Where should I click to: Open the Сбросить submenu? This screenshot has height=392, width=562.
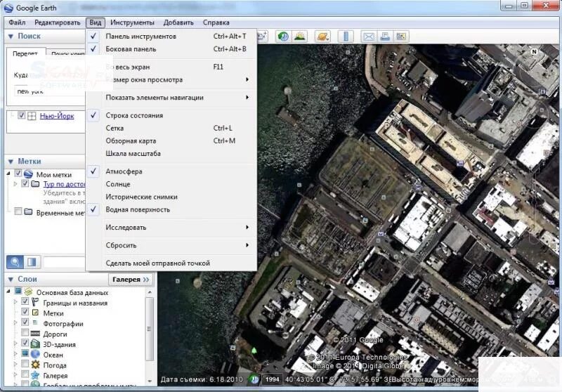tap(171, 245)
